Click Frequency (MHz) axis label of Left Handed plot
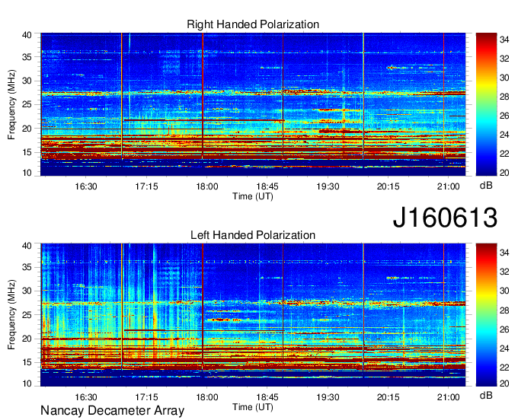518x420 pixels. tap(11, 315)
